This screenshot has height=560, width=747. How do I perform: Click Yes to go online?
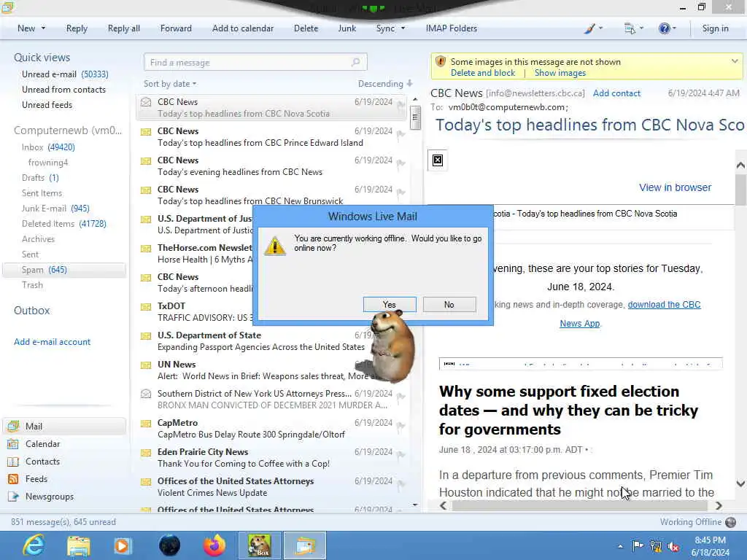pyautogui.click(x=390, y=304)
